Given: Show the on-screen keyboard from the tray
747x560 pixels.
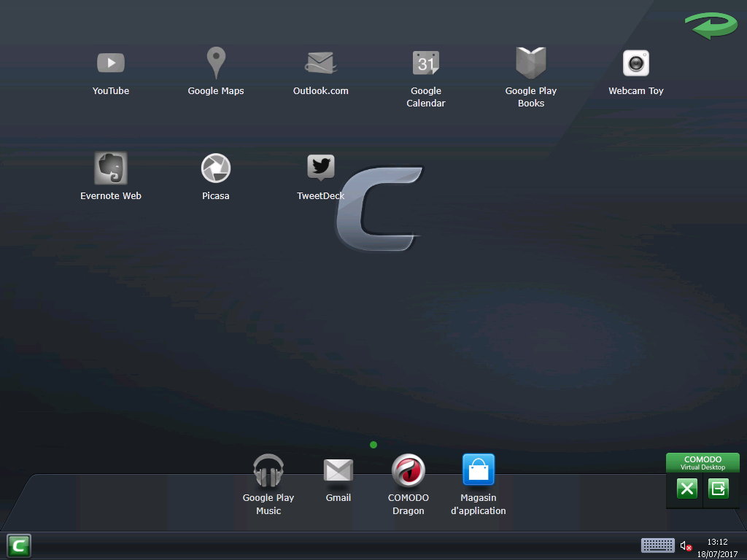Looking at the screenshot, I should (657, 545).
